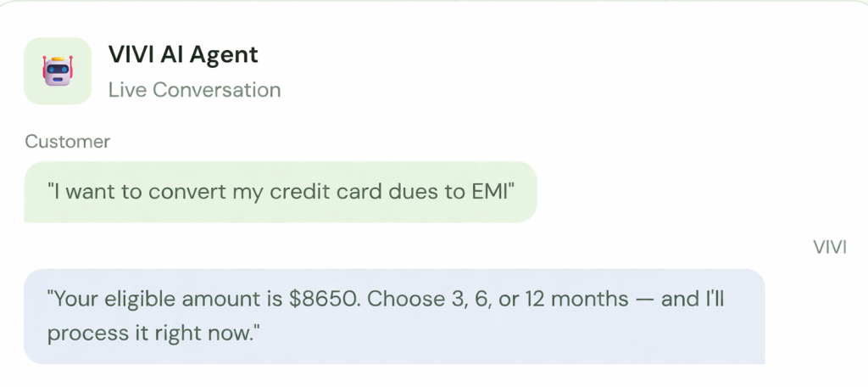This screenshot has width=868, height=387.
Task: Click the robot's blue visor eyes
Action: pyautogui.click(x=58, y=68)
